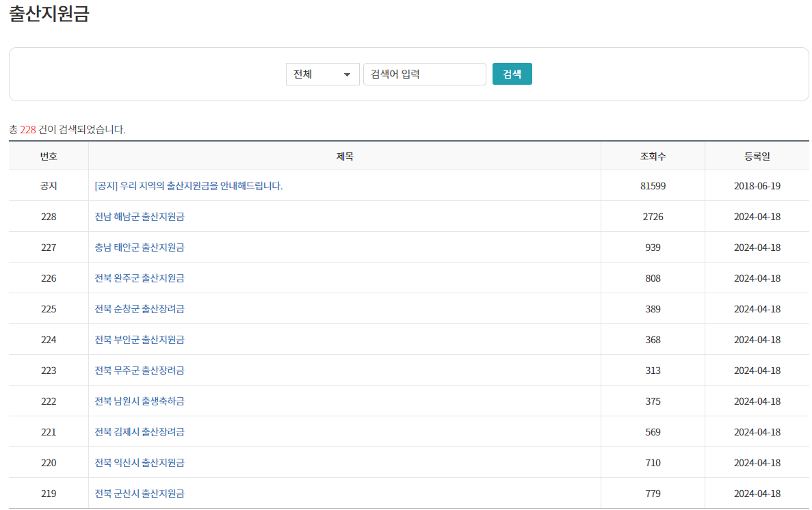The height and width of the screenshot is (510, 812).
Task: Open 전북 익산시 출산지원금 post
Action: point(140,463)
